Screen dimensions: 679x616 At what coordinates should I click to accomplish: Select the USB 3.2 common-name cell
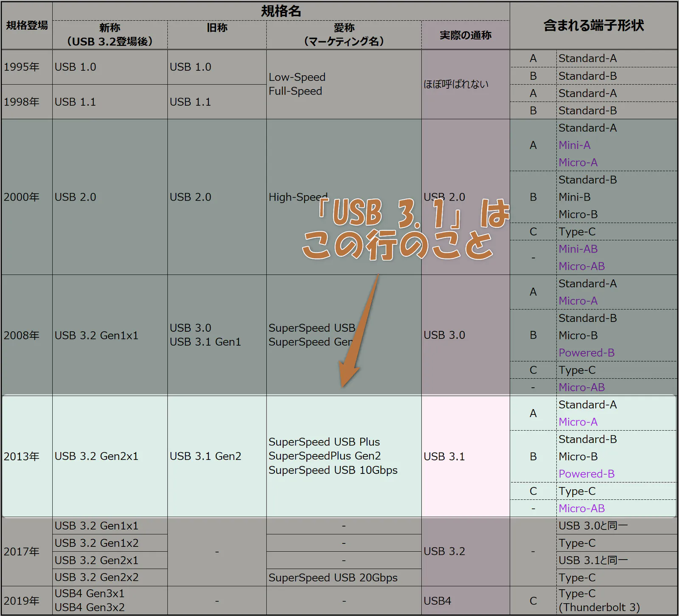466,552
